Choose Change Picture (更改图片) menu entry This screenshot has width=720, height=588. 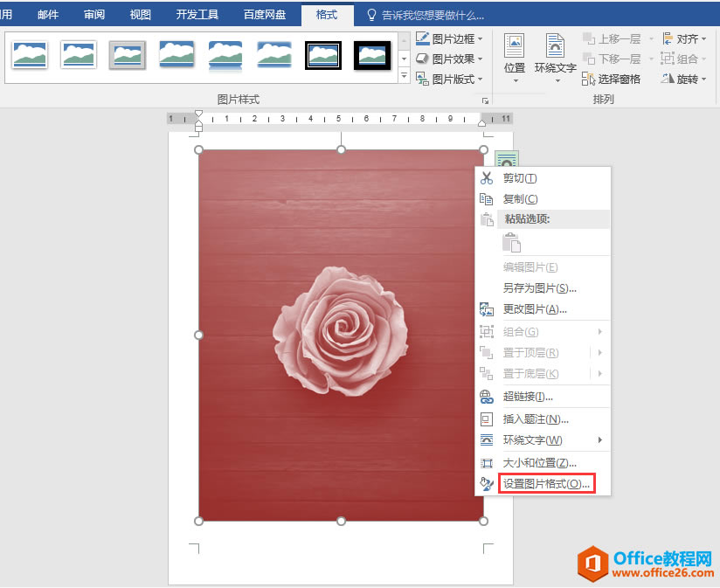click(x=543, y=309)
